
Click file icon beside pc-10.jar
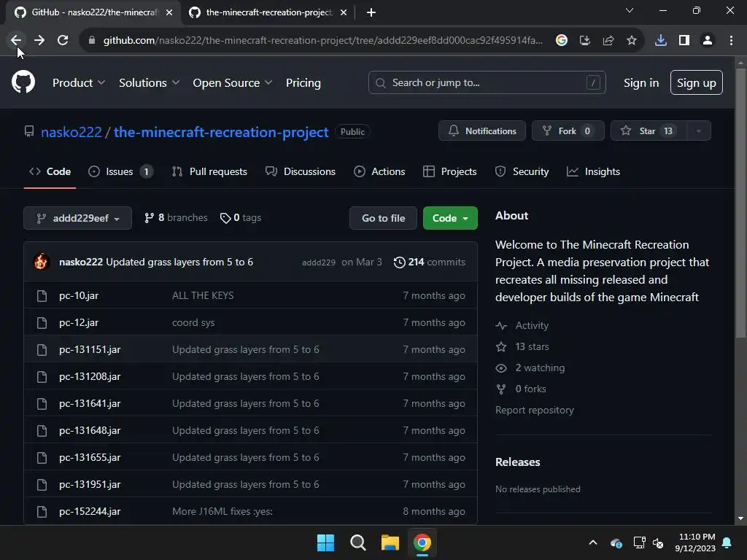point(42,296)
